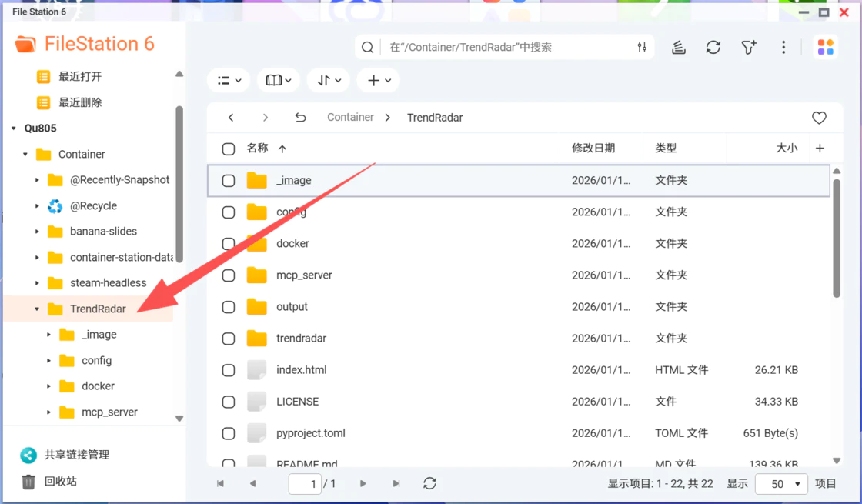
Task: Open the @Recycle folder in tree
Action: tap(93, 206)
